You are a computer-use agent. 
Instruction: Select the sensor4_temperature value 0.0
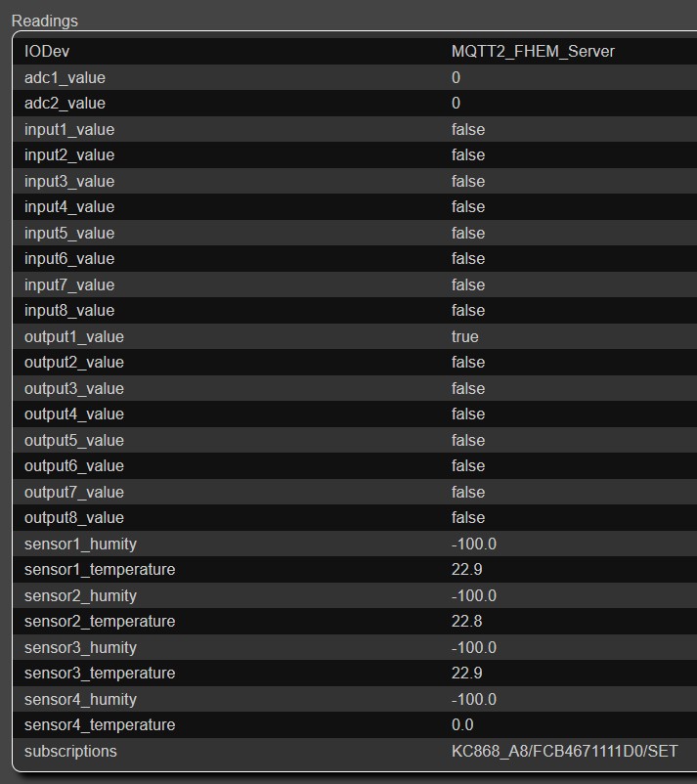pos(462,724)
